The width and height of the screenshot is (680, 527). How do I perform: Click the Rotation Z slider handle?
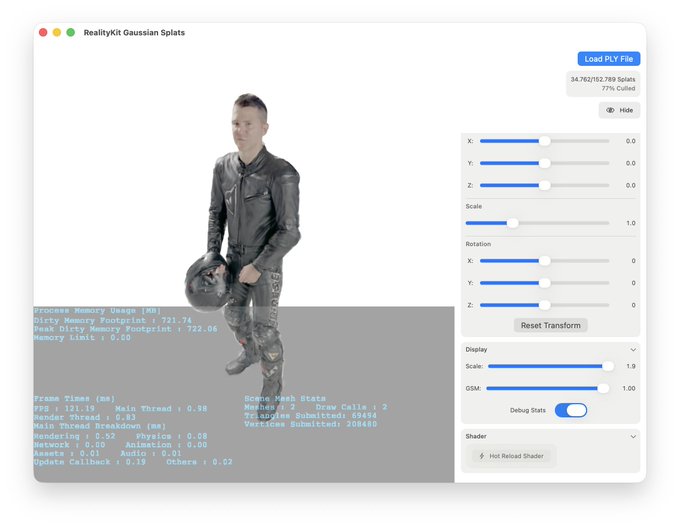(545, 305)
